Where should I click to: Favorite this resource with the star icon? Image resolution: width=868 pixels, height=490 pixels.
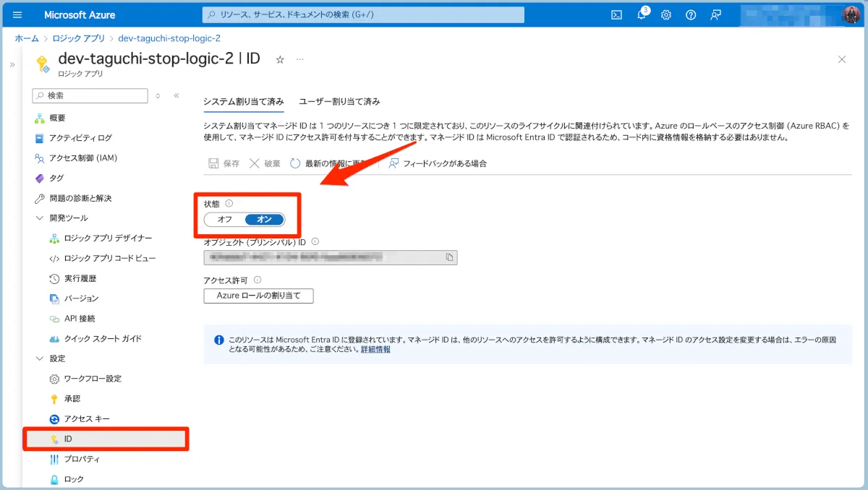click(280, 59)
